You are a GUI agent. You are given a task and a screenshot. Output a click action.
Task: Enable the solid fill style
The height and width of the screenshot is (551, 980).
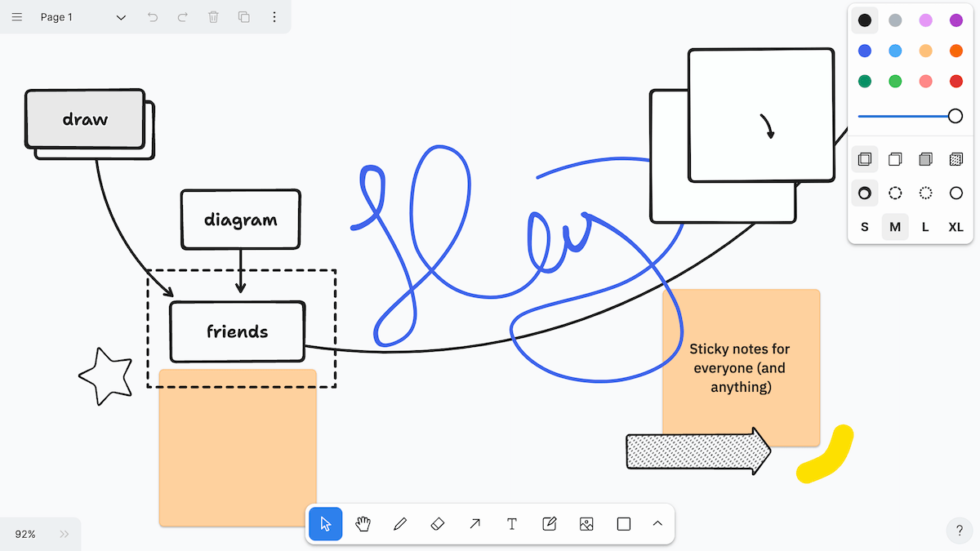point(925,159)
